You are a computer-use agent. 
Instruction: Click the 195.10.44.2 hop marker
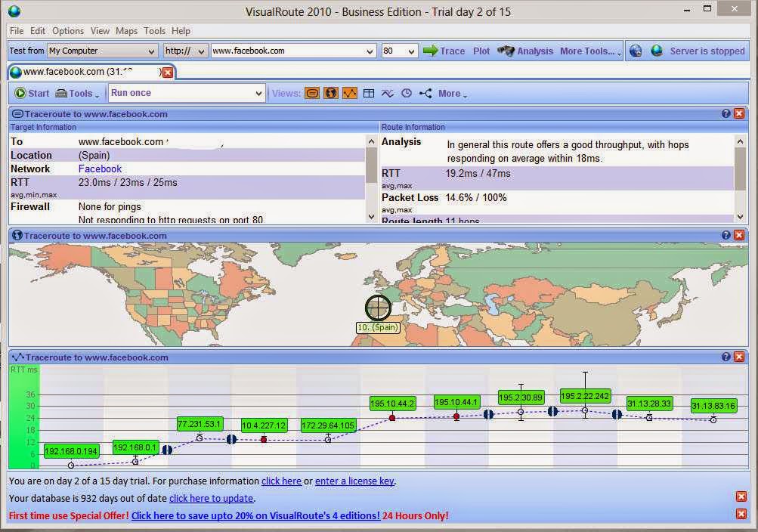(391, 418)
